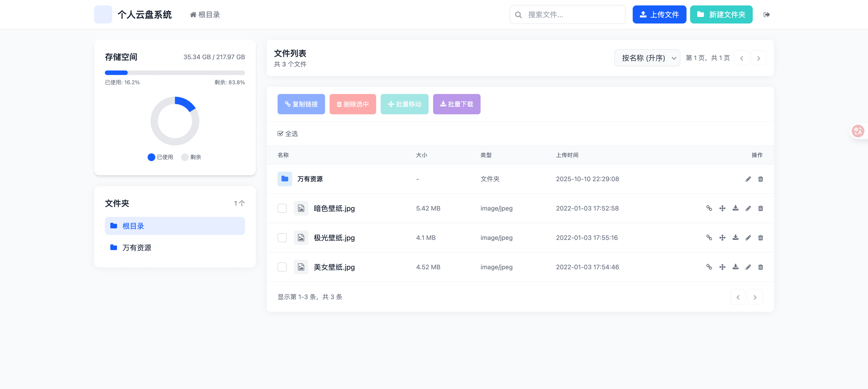Delete 暗色壁纸.jpg with the trash icon
868x389 pixels.
[x=760, y=208]
